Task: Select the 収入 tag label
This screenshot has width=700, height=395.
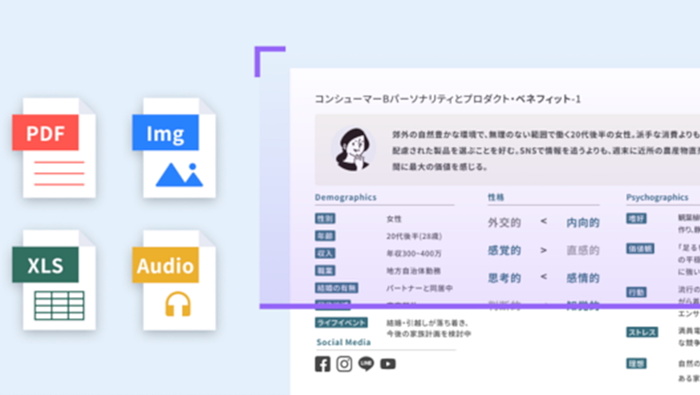Action: [x=325, y=253]
